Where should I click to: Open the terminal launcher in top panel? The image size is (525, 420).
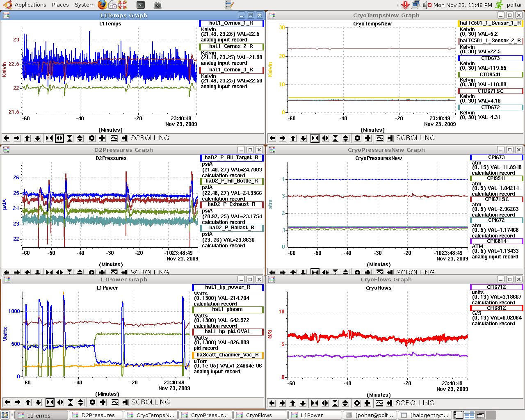141,5
